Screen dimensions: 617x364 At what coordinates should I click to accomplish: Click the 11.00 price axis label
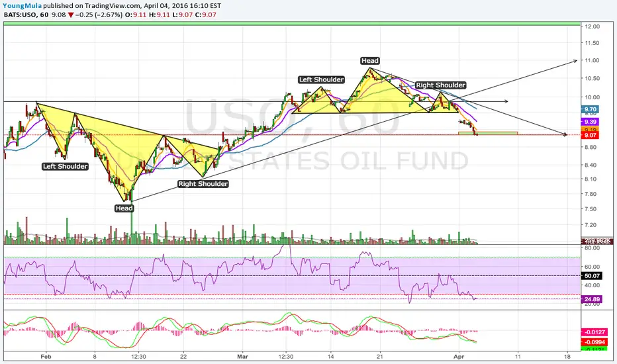point(593,60)
